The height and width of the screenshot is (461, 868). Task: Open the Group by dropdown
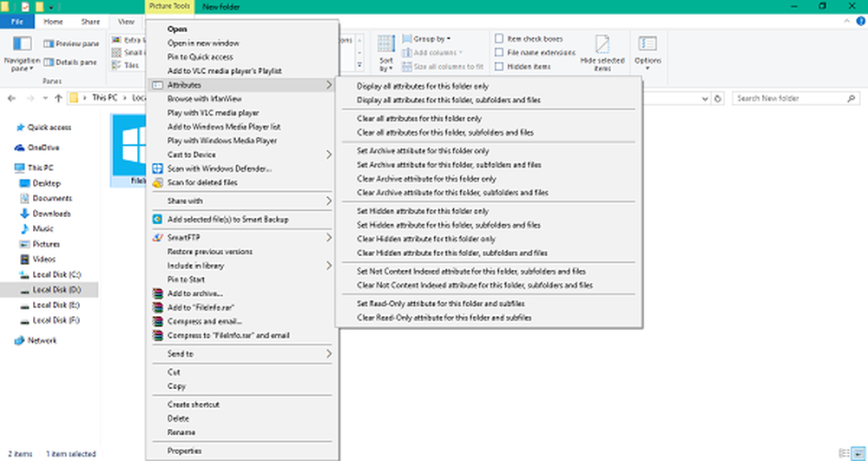coord(430,39)
